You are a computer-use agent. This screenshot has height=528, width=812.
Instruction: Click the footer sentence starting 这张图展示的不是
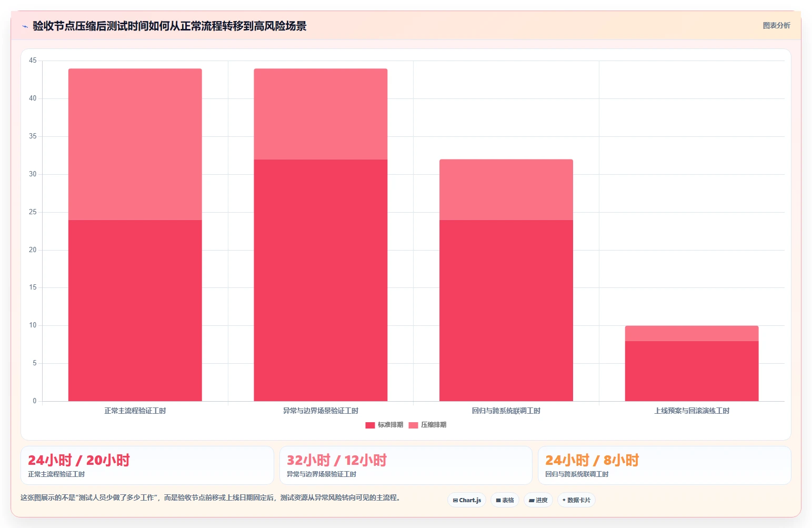212,497
